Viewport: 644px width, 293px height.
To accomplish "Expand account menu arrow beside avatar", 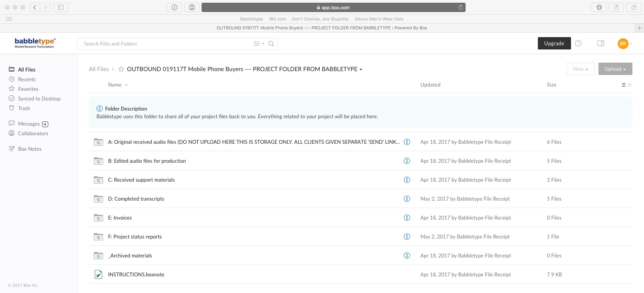I will pyautogui.click(x=631, y=44).
